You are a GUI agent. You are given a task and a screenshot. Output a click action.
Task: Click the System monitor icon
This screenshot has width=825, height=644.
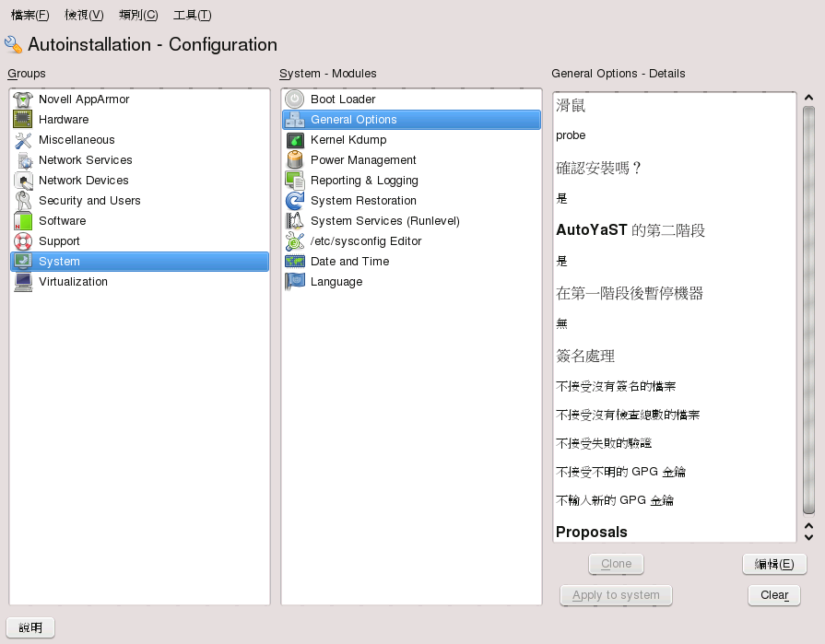pos(23,262)
